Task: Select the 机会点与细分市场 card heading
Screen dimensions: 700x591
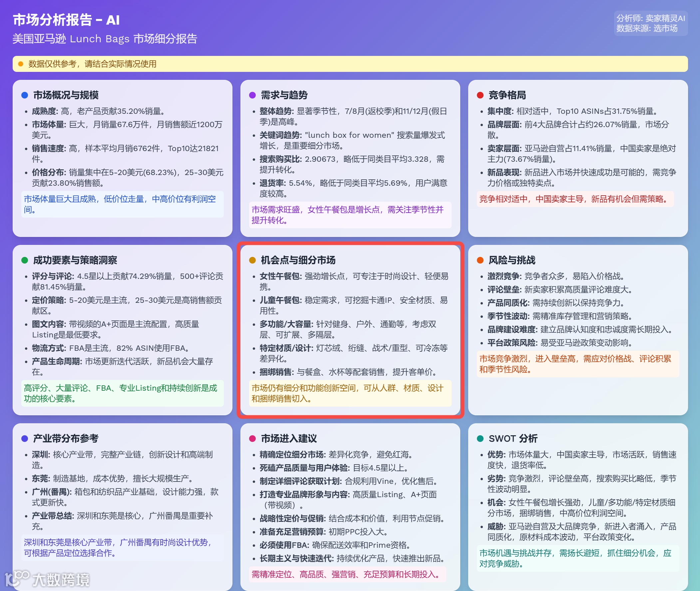Action: point(298,260)
